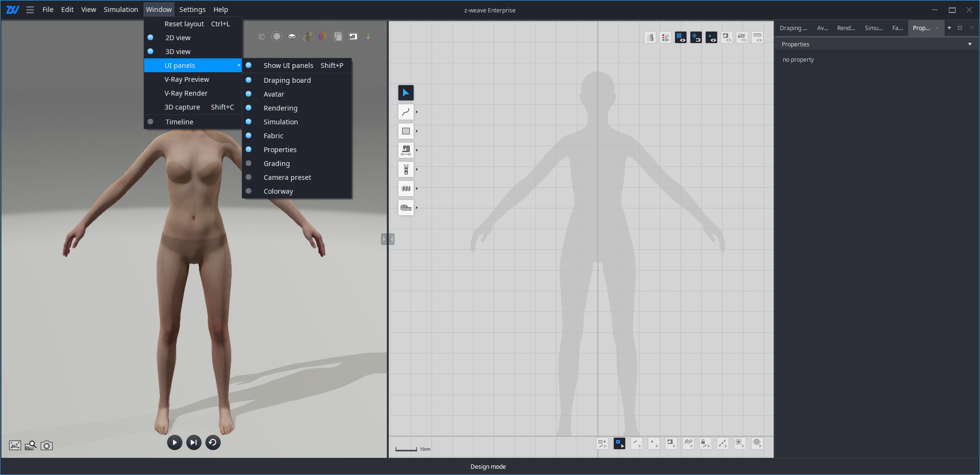
Task: Switch to the Draping tab
Action: point(793,28)
